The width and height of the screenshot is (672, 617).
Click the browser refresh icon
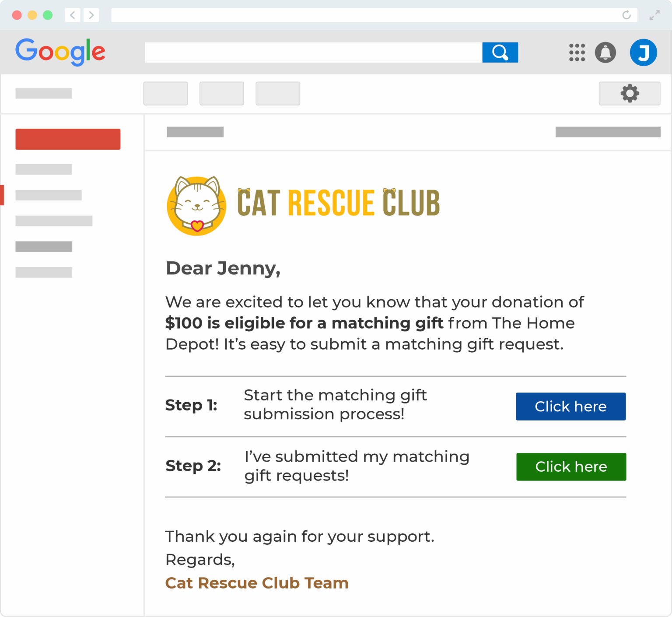point(626,15)
